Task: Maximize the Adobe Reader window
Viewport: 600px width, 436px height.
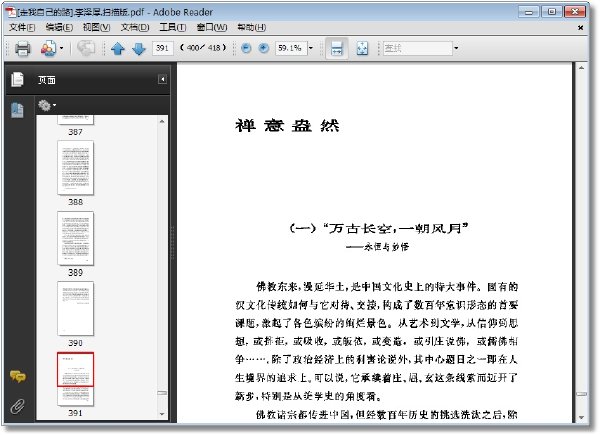Action: click(551, 12)
